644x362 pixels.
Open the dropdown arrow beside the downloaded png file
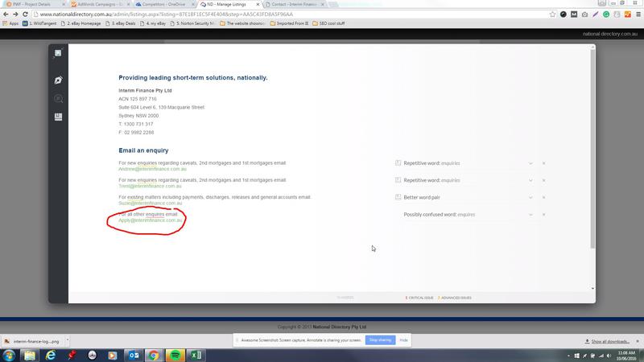point(68,340)
